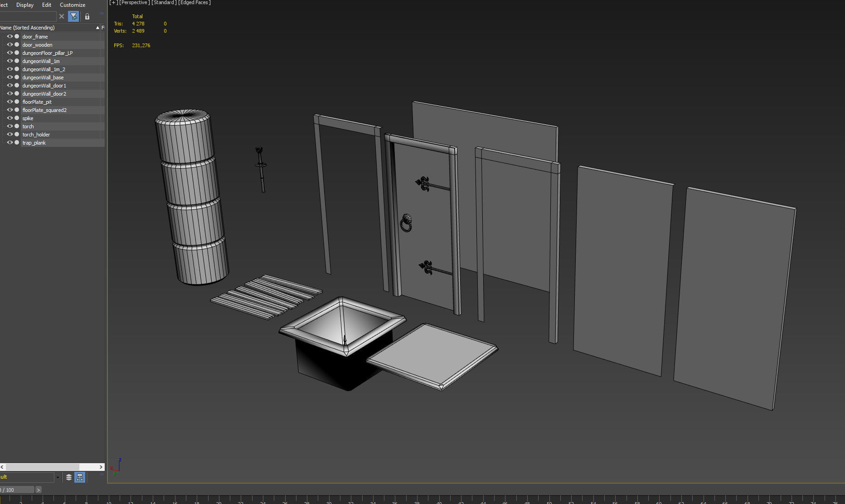Open the viewport [+] general menu

point(113,3)
